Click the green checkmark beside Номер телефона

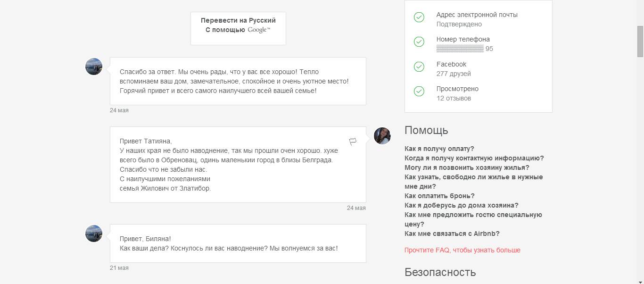coord(419,42)
